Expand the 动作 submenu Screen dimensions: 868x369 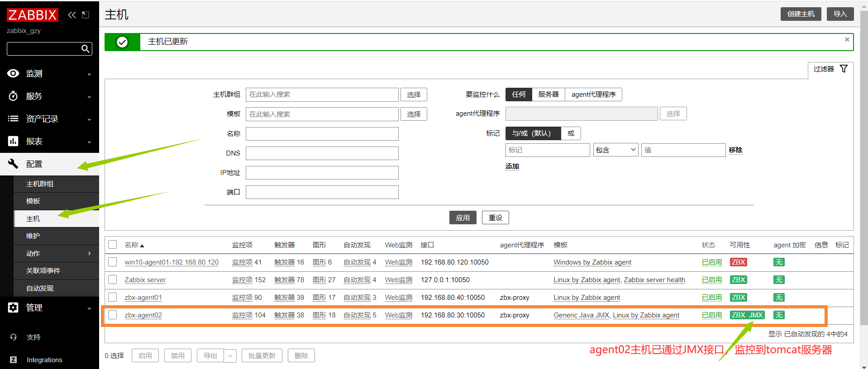pyautogui.click(x=89, y=253)
